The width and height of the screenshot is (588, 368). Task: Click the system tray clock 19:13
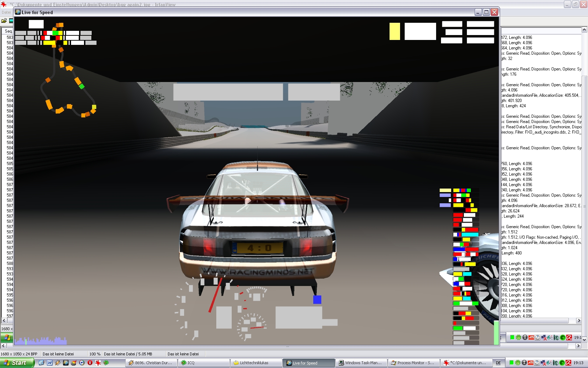click(x=579, y=363)
